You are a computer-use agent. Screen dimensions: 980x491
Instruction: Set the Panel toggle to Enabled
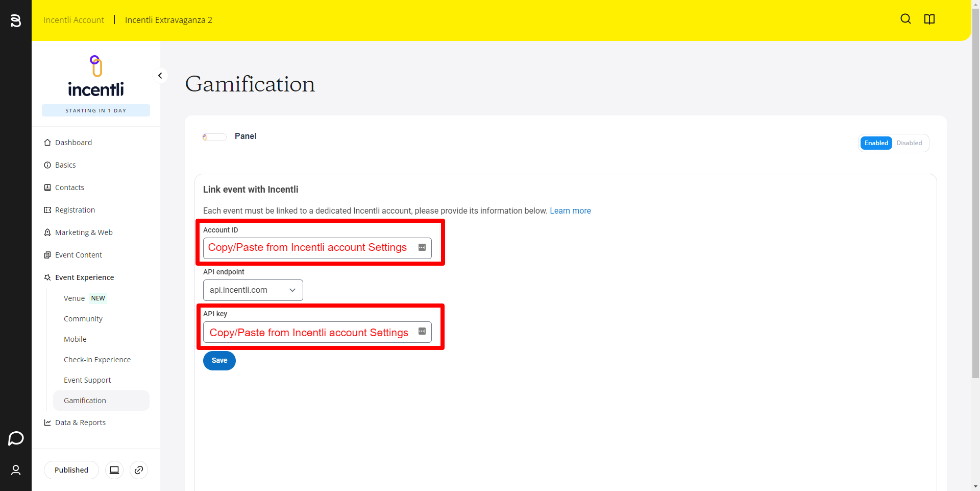coord(876,143)
